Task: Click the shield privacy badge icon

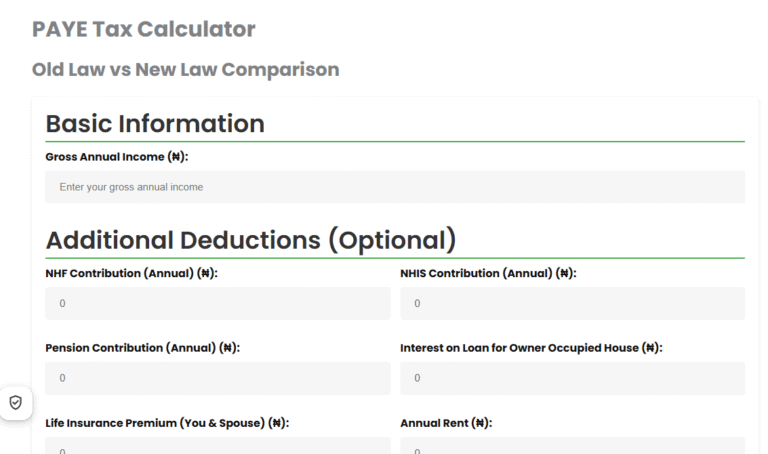Action: coord(15,402)
